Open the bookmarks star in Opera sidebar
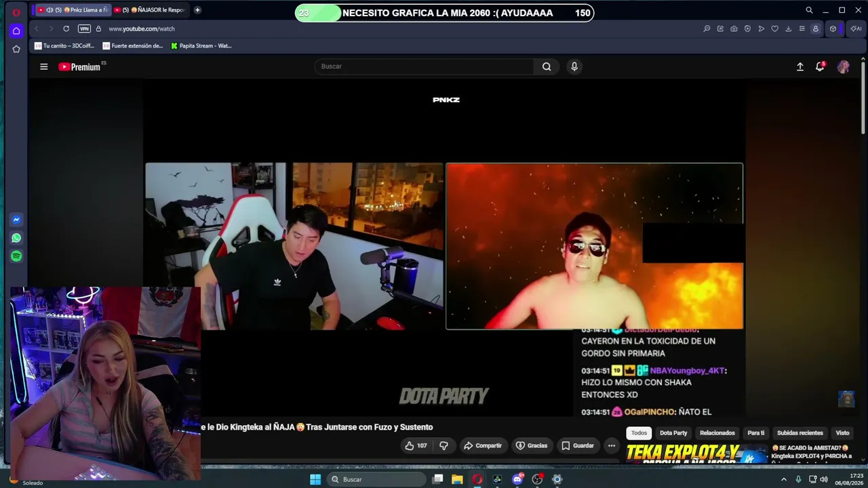The image size is (868, 488). click(16, 49)
